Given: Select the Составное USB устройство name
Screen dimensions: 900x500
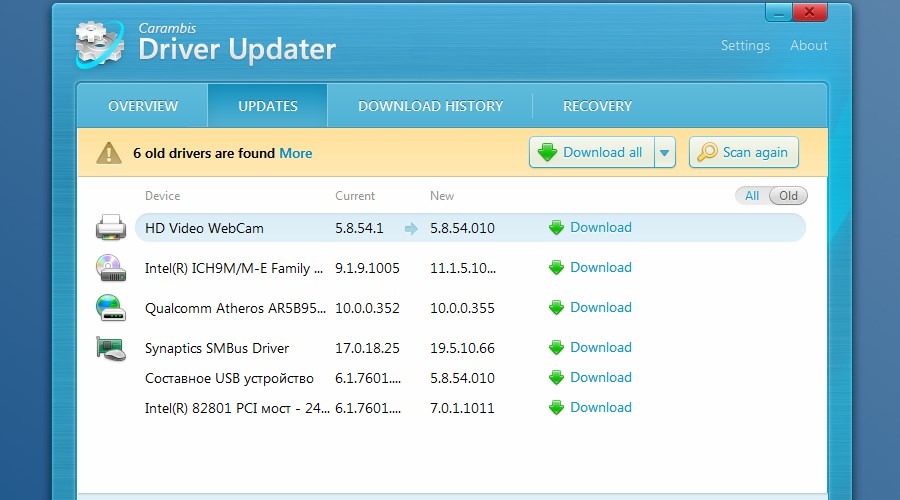Looking at the screenshot, I should pyautogui.click(x=229, y=379).
